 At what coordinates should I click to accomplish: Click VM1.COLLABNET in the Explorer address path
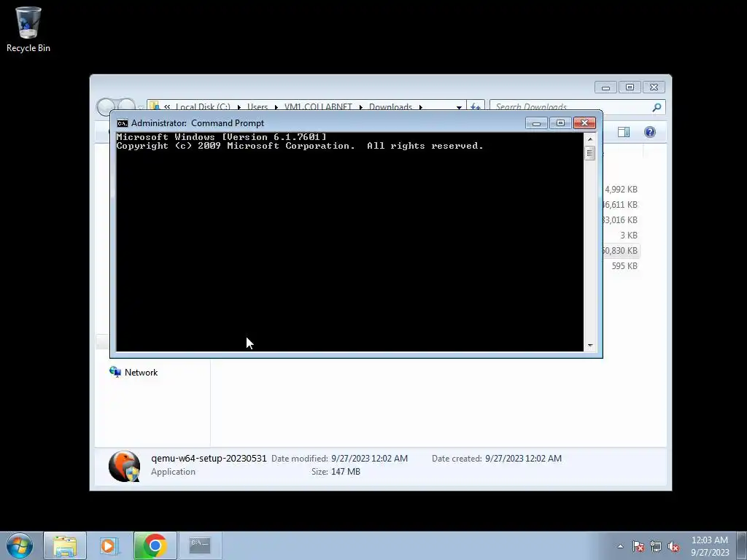tap(318, 107)
